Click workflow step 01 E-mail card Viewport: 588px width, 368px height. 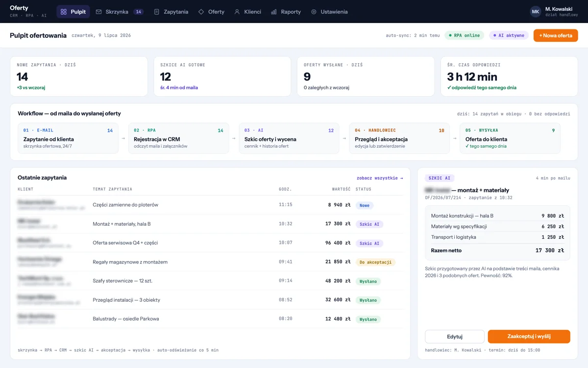coord(68,138)
